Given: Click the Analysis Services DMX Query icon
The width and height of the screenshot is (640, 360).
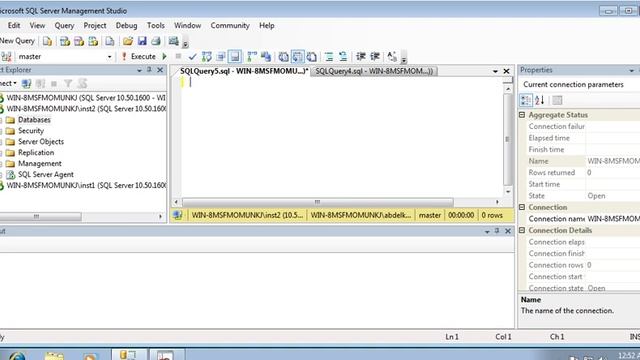Looking at the screenshot, I should [x=79, y=41].
